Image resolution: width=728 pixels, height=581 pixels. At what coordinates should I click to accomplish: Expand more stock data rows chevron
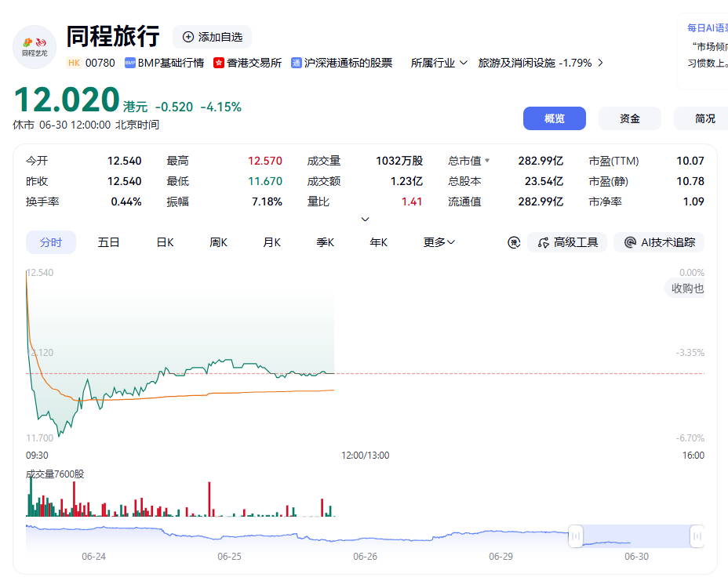point(366,219)
